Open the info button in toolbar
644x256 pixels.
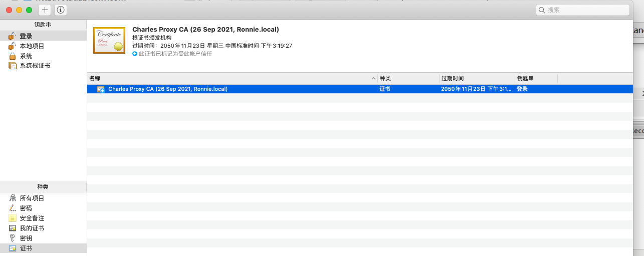coord(61,10)
